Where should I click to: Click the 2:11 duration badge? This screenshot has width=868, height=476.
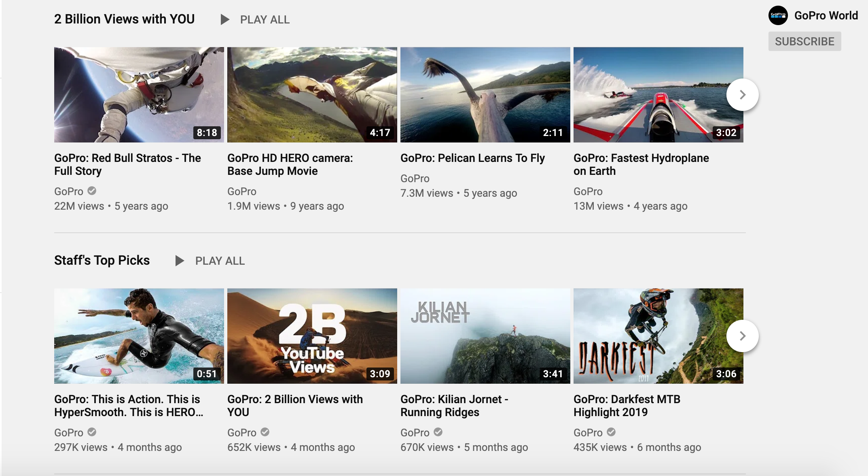[x=553, y=132]
